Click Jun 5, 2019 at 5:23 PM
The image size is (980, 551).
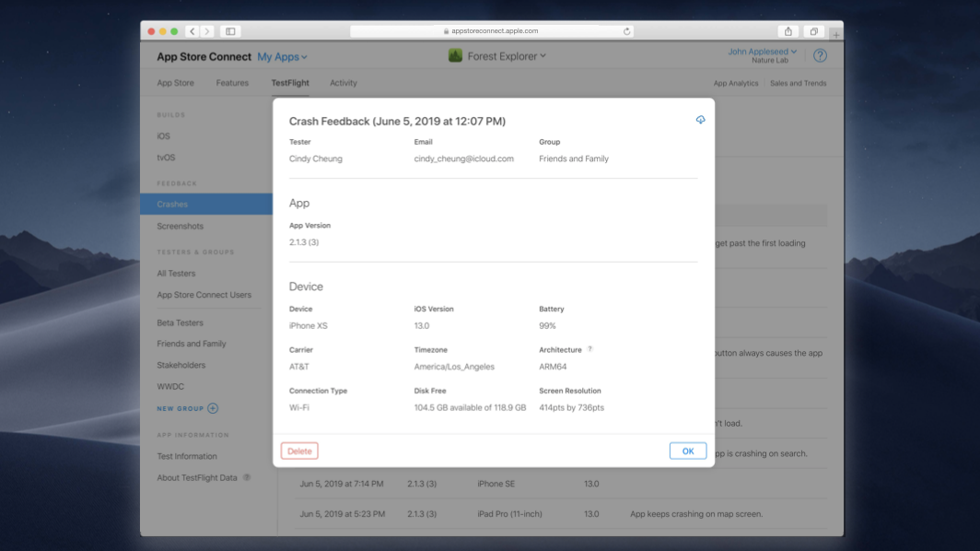pyautogui.click(x=342, y=514)
